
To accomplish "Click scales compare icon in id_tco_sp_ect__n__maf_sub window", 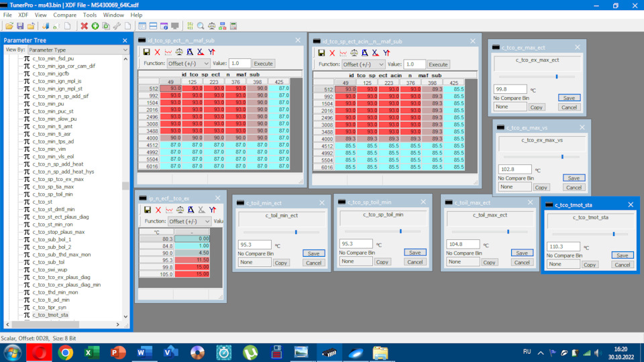I will click(x=179, y=52).
